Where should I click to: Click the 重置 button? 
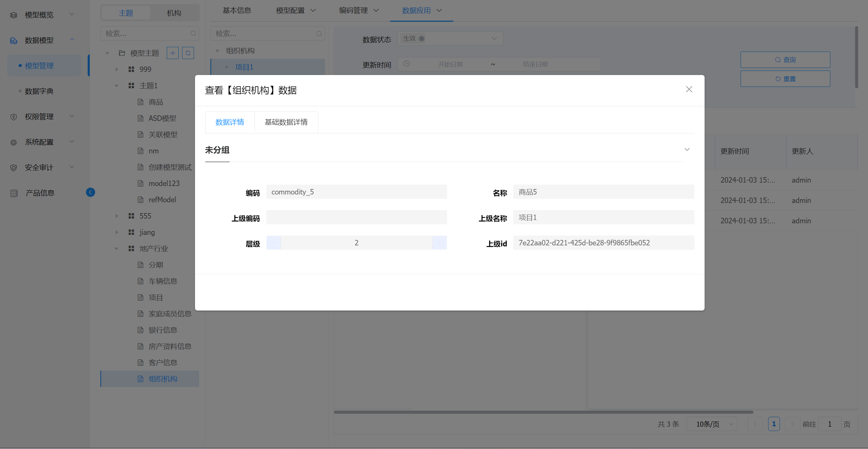(785, 79)
